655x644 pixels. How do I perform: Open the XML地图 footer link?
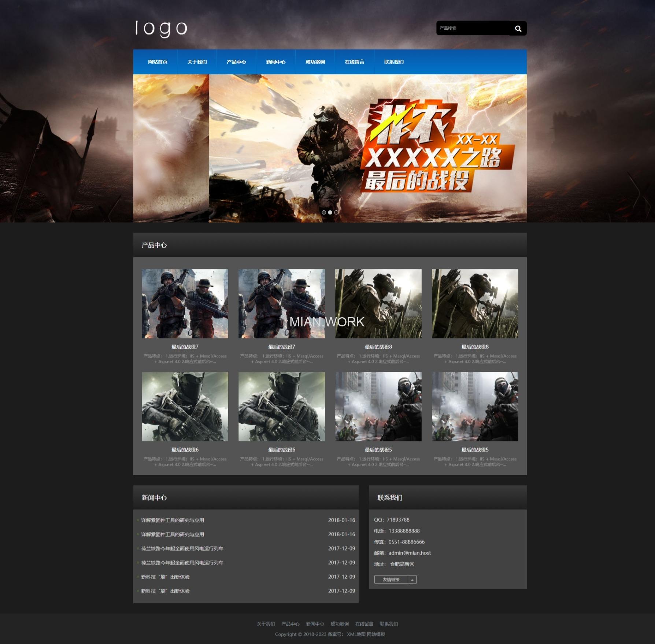[356, 634]
